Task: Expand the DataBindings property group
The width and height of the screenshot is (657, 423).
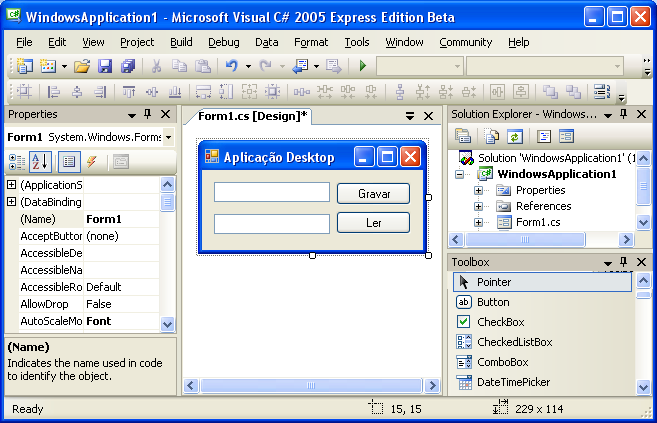Action: [12, 202]
